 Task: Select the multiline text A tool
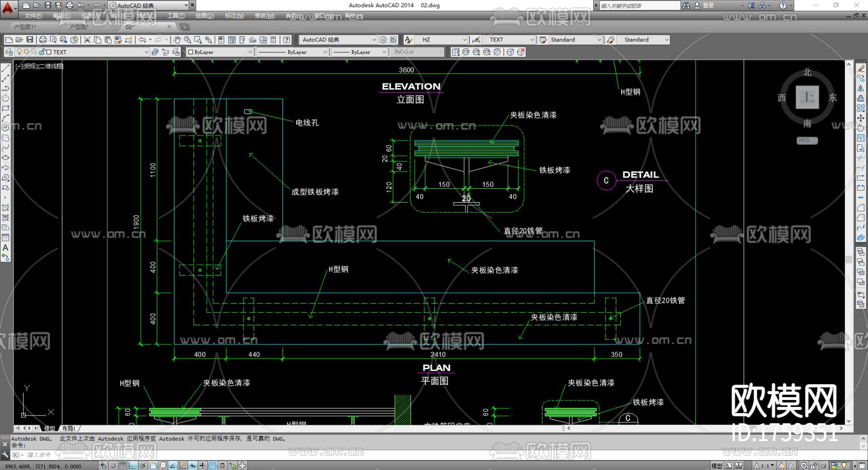tap(5, 248)
